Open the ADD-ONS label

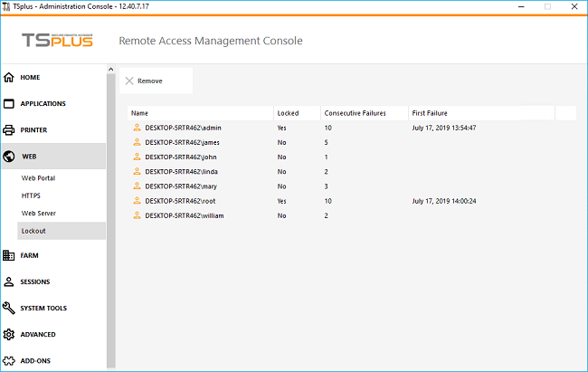pos(35,361)
